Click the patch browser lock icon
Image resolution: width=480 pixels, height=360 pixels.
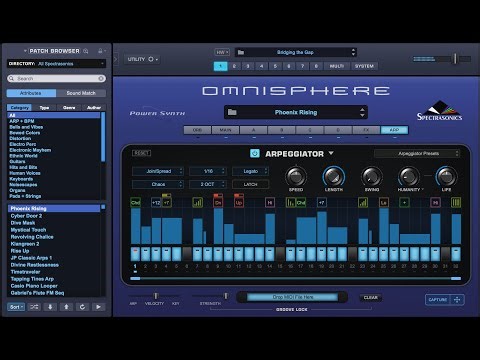click(x=100, y=51)
